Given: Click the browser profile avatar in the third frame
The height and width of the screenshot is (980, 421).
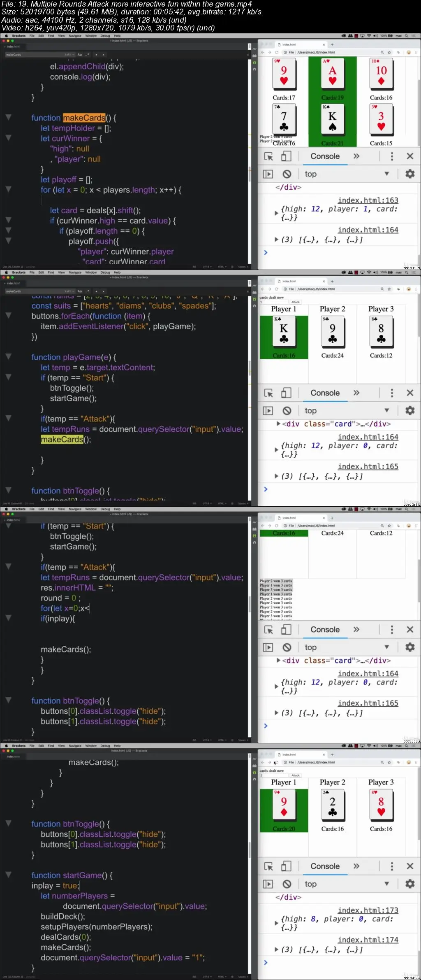Looking at the screenshot, I should [x=409, y=526].
